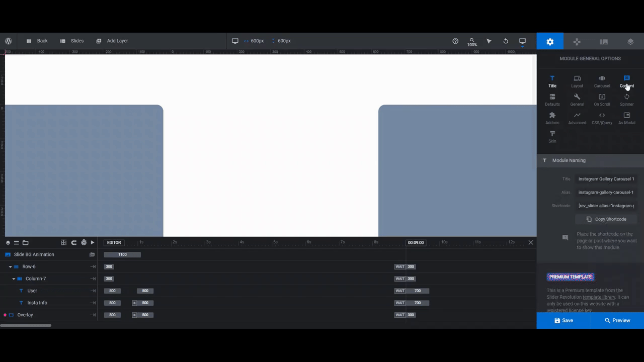The width and height of the screenshot is (644, 362).
Task: Click the Copy Shortcode button
Action: pos(606,219)
